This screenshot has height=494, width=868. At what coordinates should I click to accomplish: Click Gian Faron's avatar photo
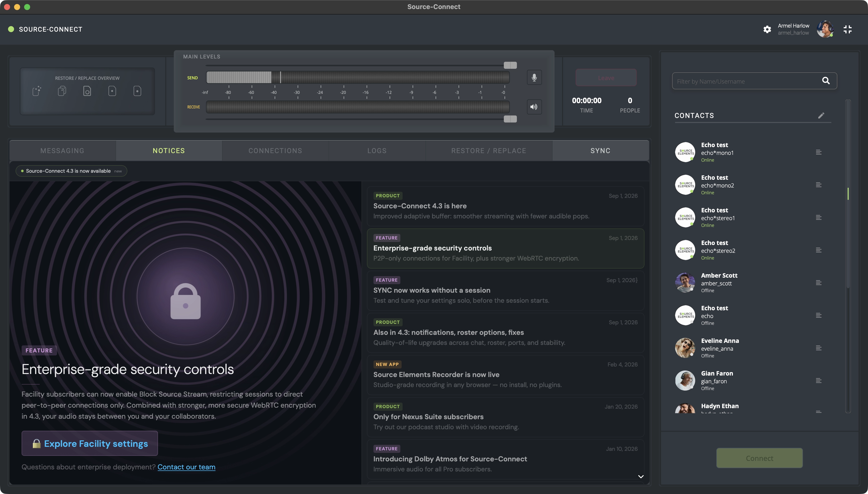tap(685, 380)
